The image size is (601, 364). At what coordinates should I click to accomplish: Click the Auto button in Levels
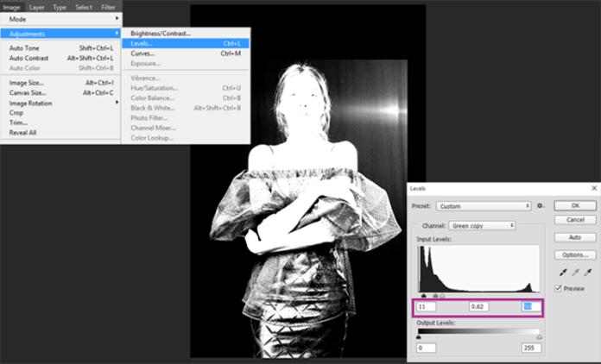[x=574, y=236]
